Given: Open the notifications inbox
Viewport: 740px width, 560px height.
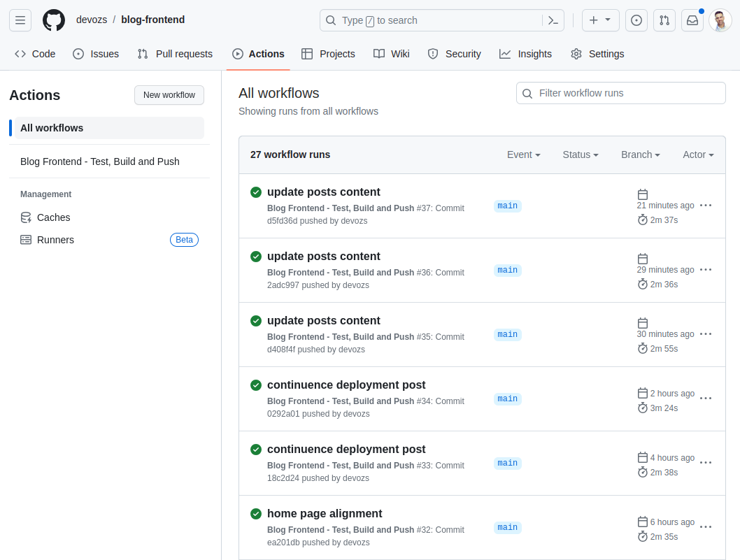Looking at the screenshot, I should coord(692,20).
